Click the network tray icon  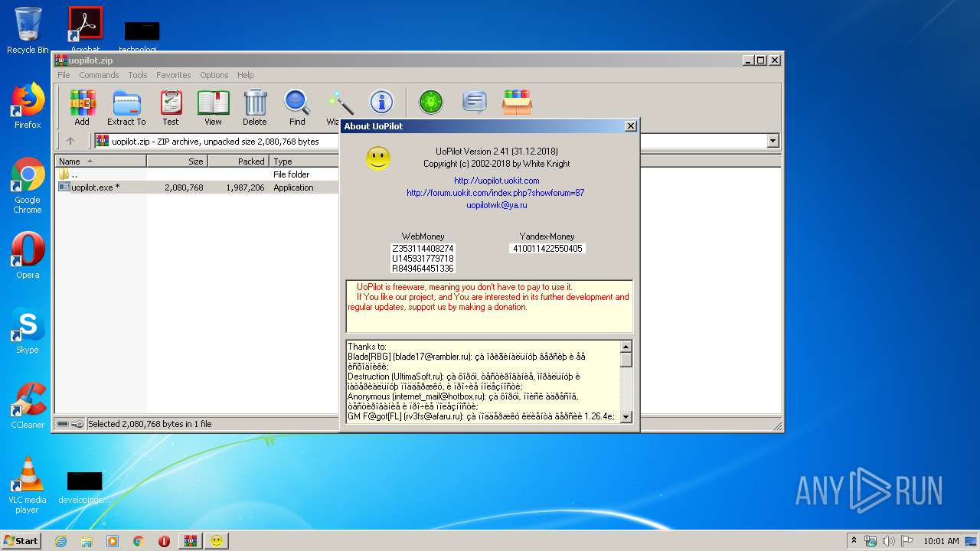tap(871, 541)
